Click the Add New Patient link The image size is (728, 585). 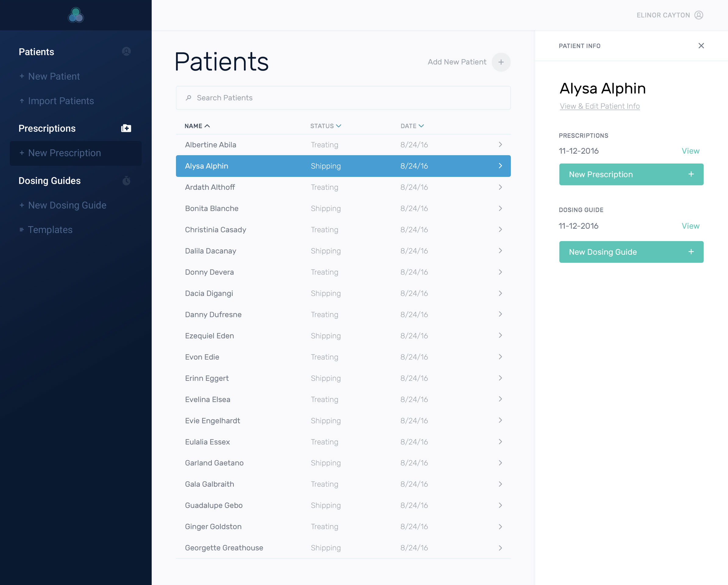pos(457,62)
